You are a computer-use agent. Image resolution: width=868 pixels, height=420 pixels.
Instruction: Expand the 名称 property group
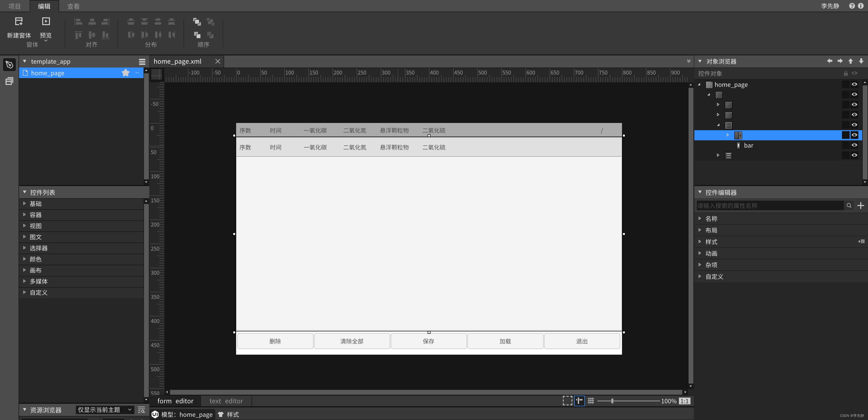pos(700,219)
